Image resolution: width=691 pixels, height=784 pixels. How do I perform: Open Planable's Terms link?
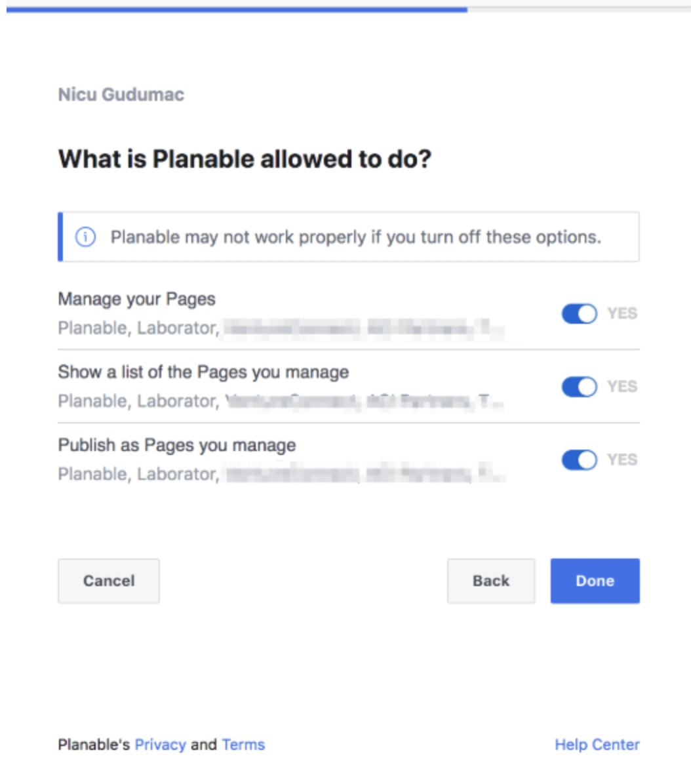pos(243,745)
